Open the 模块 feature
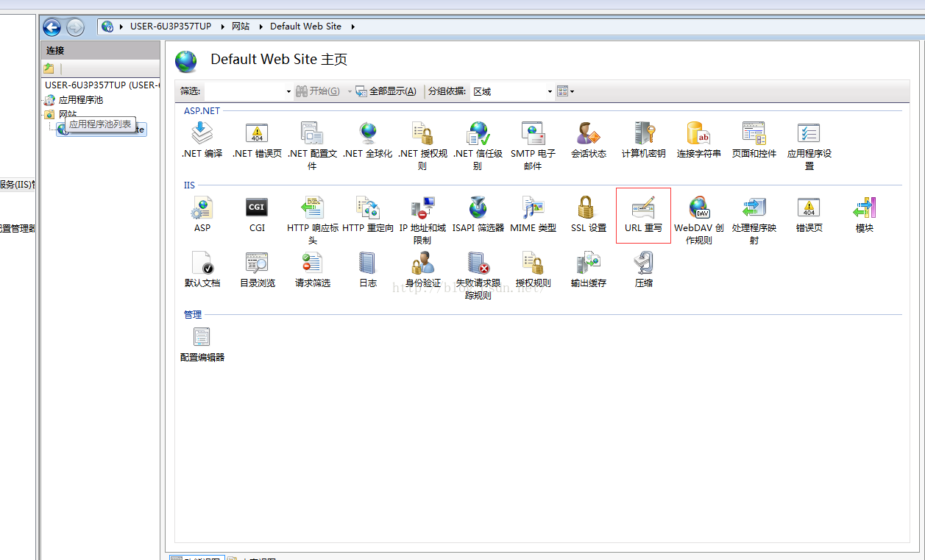 tap(864, 214)
